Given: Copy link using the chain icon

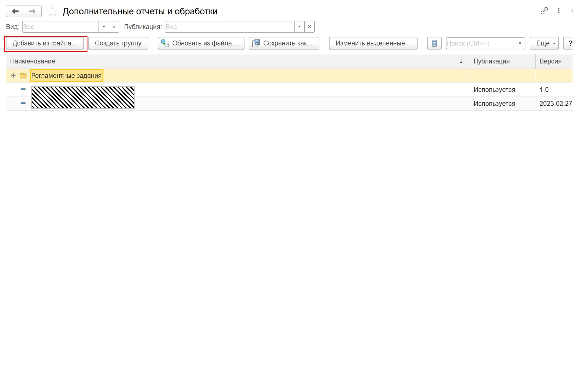Looking at the screenshot, I should tap(544, 11).
